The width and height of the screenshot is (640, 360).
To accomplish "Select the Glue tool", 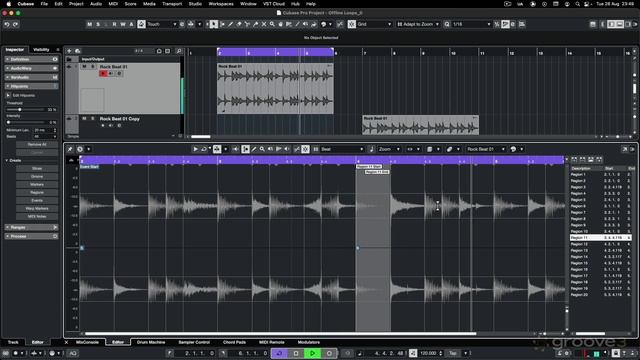I will pos(256,24).
